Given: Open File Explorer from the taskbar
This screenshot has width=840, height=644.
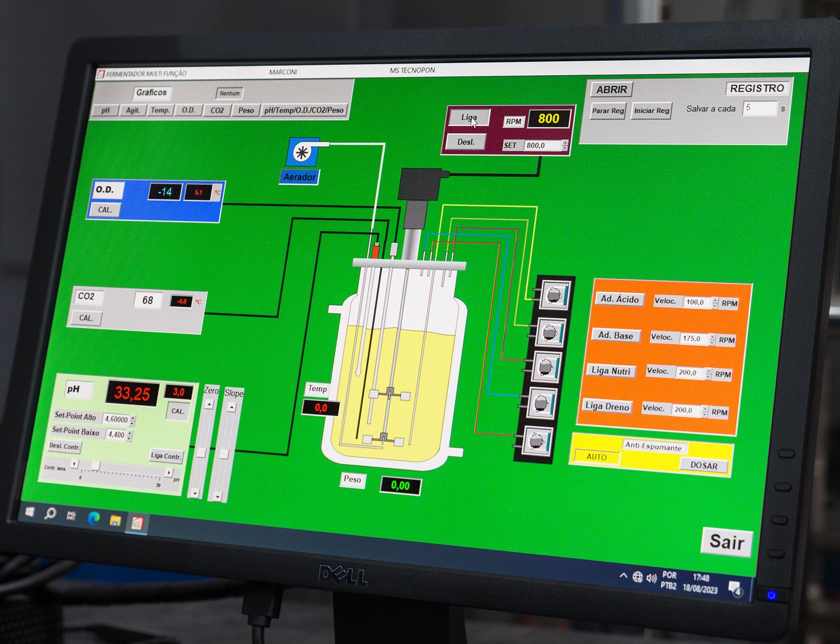Looking at the screenshot, I should [x=115, y=520].
